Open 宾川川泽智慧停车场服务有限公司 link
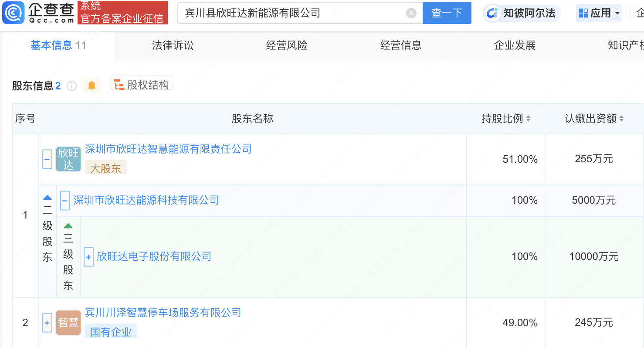 (x=163, y=312)
